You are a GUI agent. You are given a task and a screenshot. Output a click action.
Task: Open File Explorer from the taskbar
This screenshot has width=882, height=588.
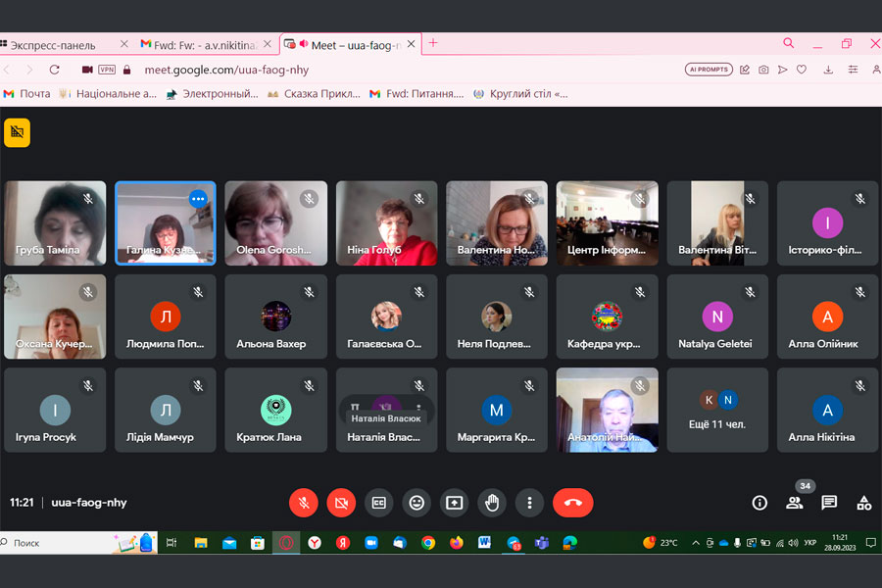pyautogui.click(x=201, y=543)
